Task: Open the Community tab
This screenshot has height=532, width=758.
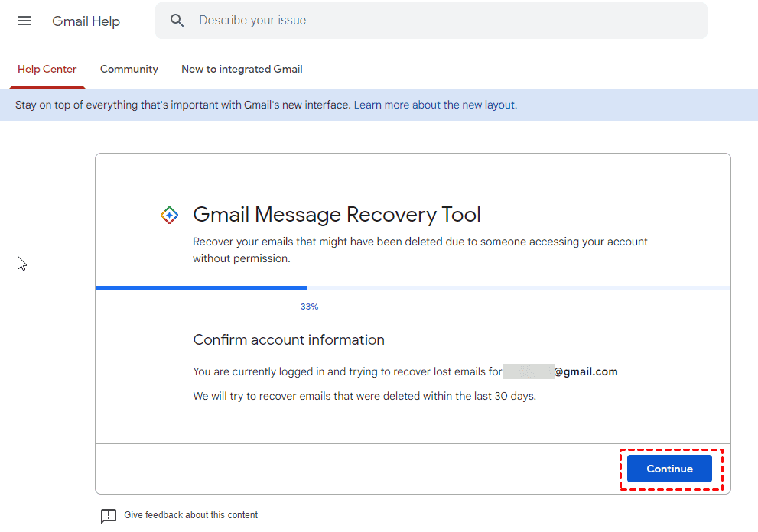Action: [x=129, y=69]
